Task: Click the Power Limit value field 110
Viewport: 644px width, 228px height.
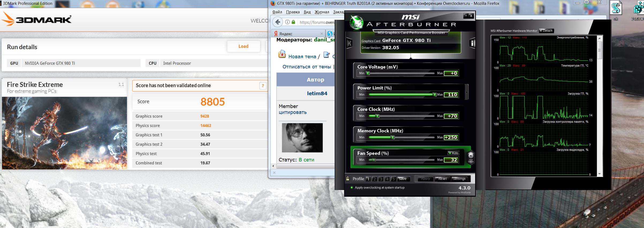Action: 451,95
